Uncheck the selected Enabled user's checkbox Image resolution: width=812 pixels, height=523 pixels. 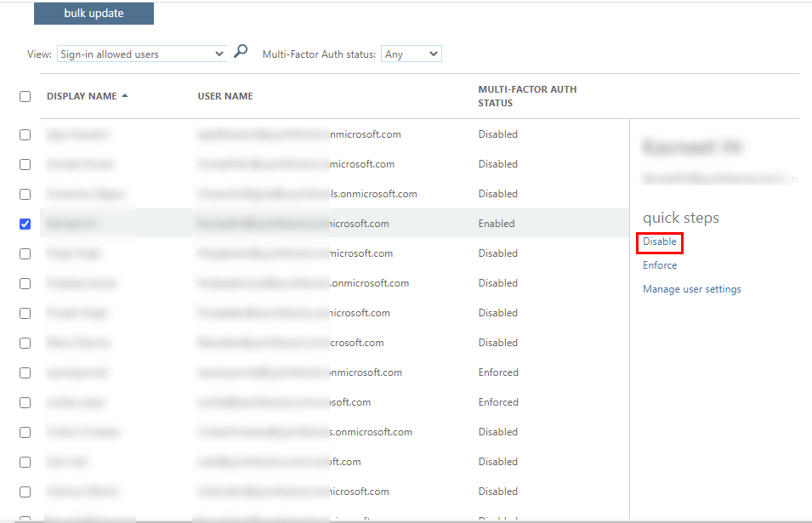pyautogui.click(x=26, y=224)
